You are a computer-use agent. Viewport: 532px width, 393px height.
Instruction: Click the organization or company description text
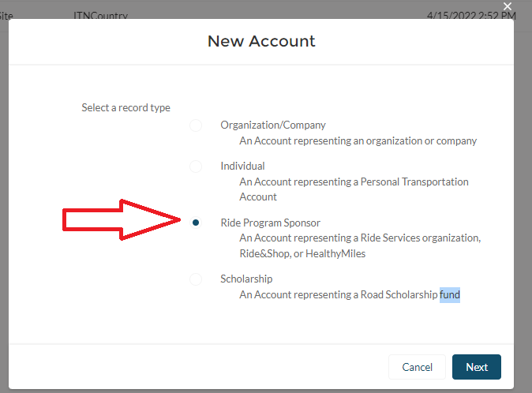[358, 140]
